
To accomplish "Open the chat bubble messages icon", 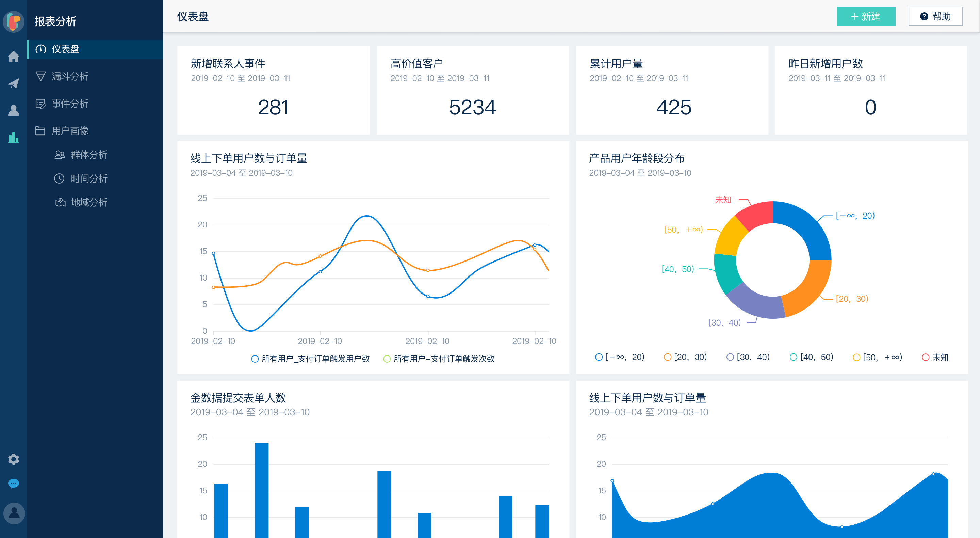I will point(14,484).
